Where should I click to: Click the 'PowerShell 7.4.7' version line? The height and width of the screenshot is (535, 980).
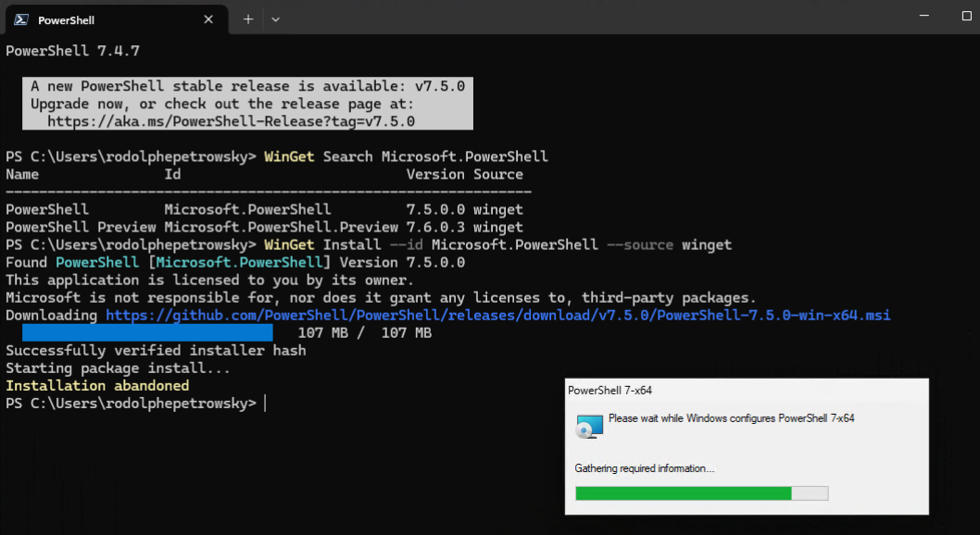tap(72, 51)
